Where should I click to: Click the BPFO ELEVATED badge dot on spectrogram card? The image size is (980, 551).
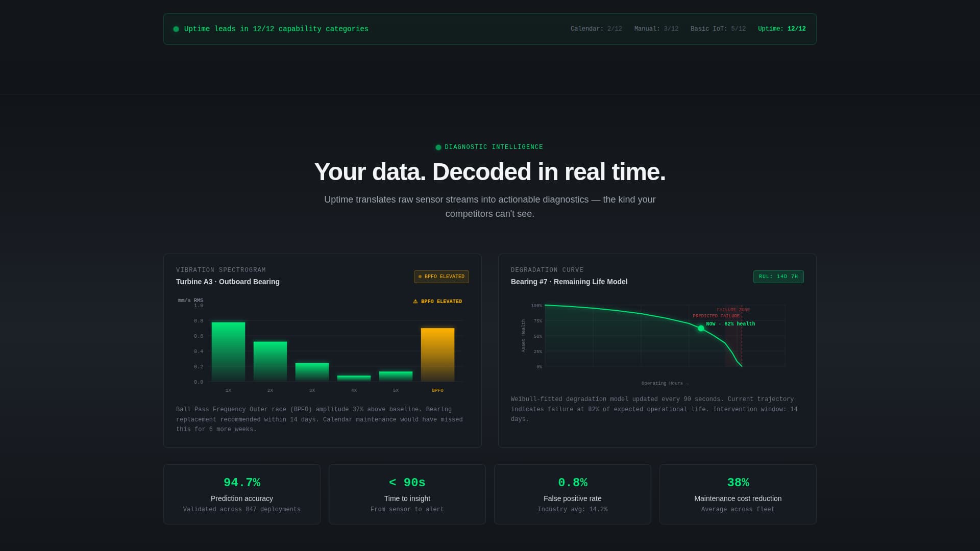click(420, 277)
